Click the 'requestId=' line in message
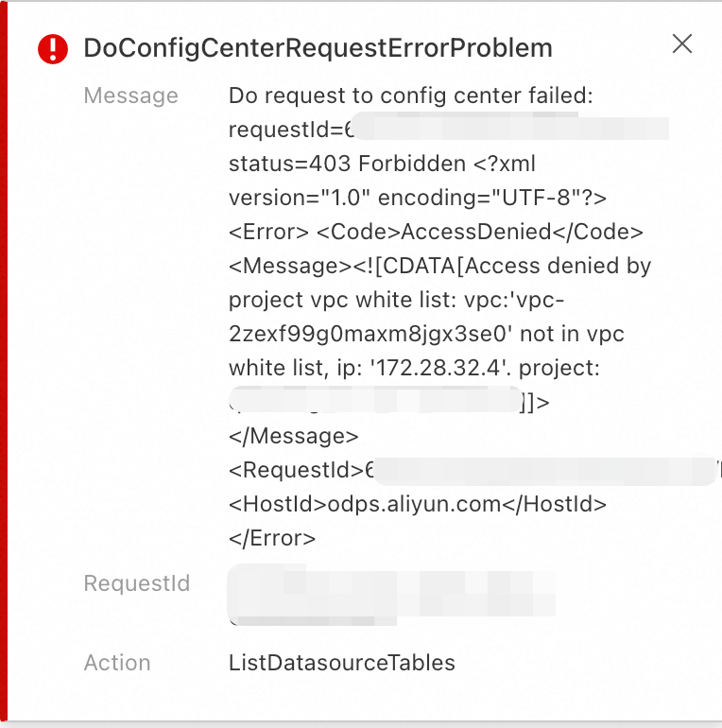Viewport: 722px width, 728px height. pyautogui.click(x=284, y=130)
